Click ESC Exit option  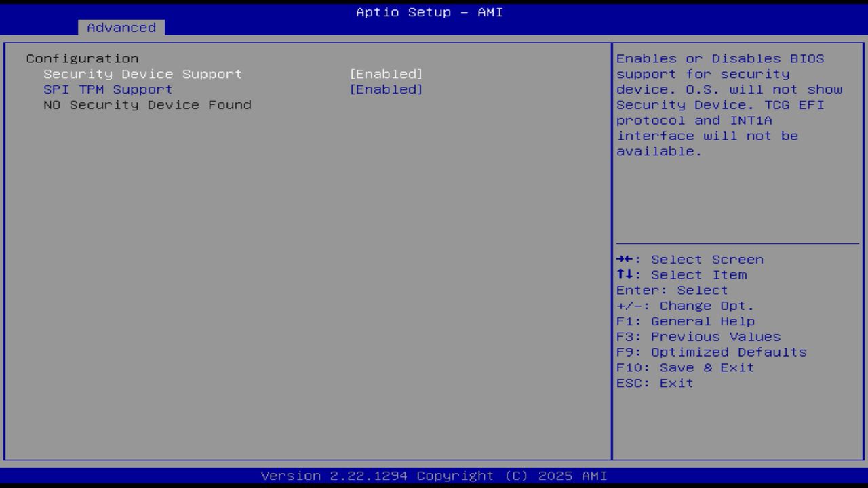(655, 382)
